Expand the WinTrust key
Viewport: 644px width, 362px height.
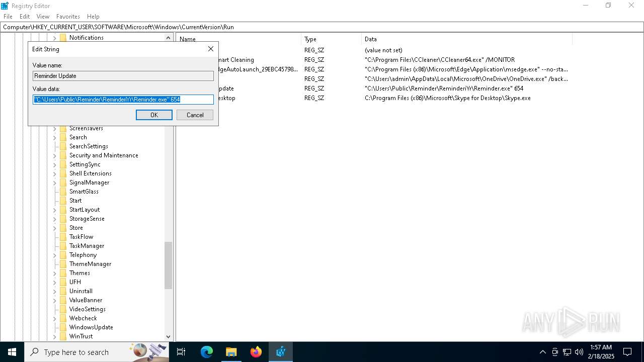(x=55, y=336)
